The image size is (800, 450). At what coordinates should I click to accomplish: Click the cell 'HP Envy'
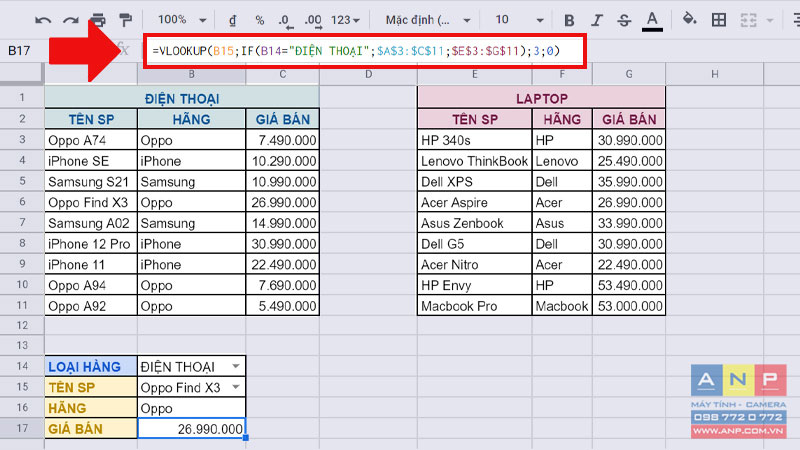click(x=475, y=285)
